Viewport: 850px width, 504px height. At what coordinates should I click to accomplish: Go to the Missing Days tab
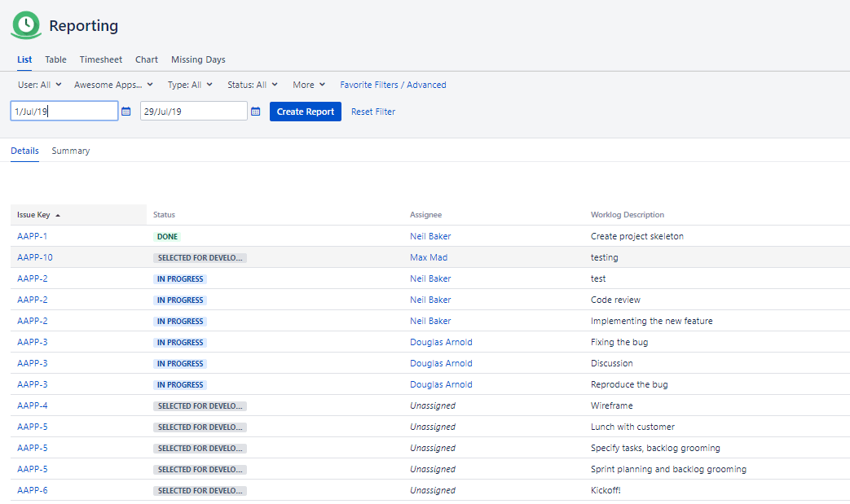(x=198, y=59)
